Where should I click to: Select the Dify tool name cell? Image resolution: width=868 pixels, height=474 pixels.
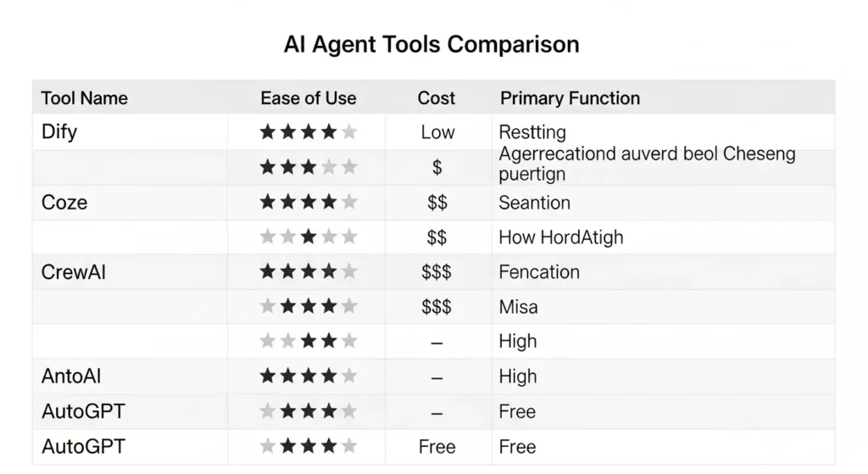[59, 132]
